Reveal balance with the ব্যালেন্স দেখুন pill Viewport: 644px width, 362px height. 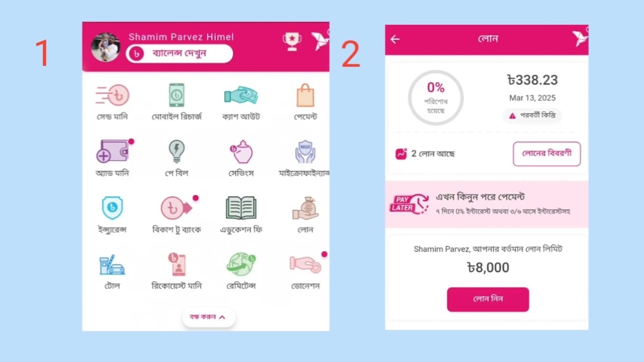[179, 54]
